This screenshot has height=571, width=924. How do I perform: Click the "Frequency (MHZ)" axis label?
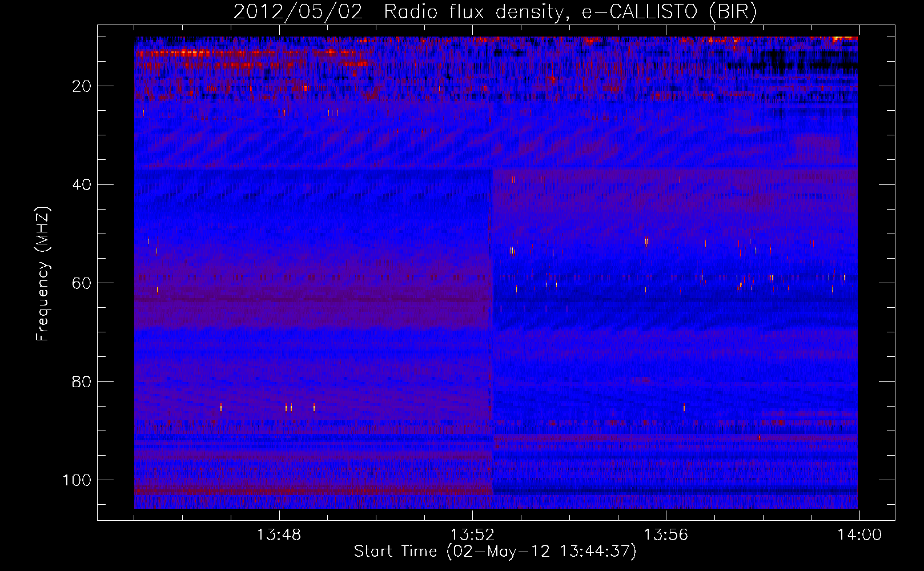(43, 274)
